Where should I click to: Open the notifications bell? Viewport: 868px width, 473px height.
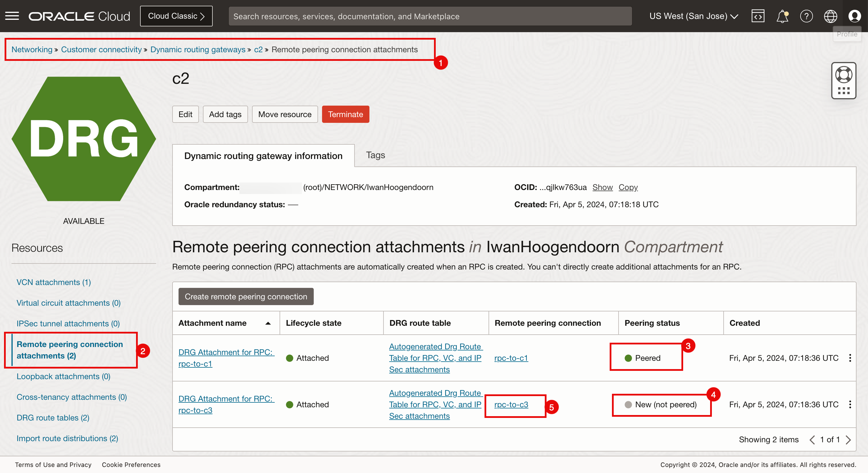tap(782, 16)
